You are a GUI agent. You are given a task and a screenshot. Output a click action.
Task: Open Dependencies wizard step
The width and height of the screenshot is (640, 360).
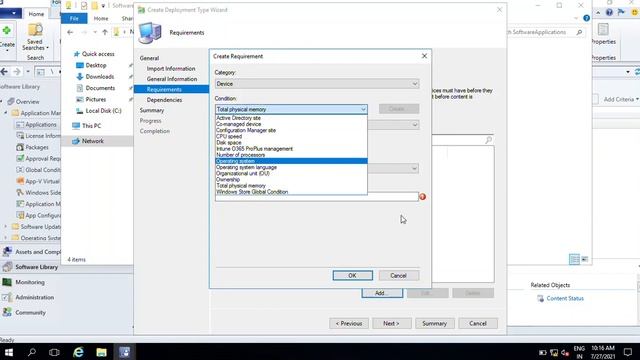[164, 100]
